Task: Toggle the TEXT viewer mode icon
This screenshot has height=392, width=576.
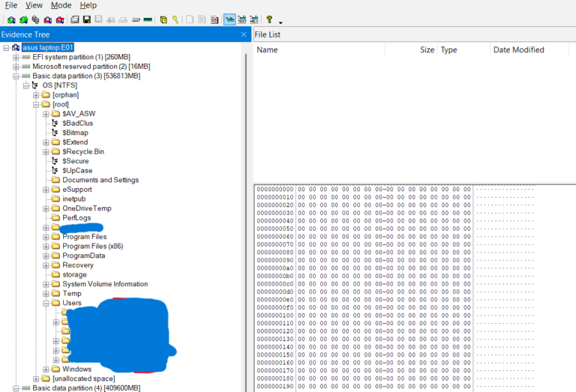Action: coord(242,19)
